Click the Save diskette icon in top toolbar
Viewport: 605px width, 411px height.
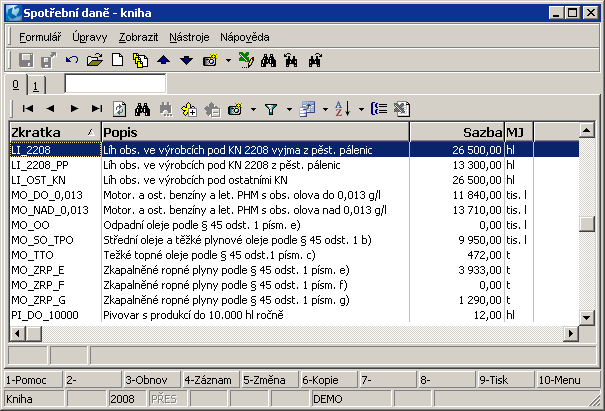26,61
